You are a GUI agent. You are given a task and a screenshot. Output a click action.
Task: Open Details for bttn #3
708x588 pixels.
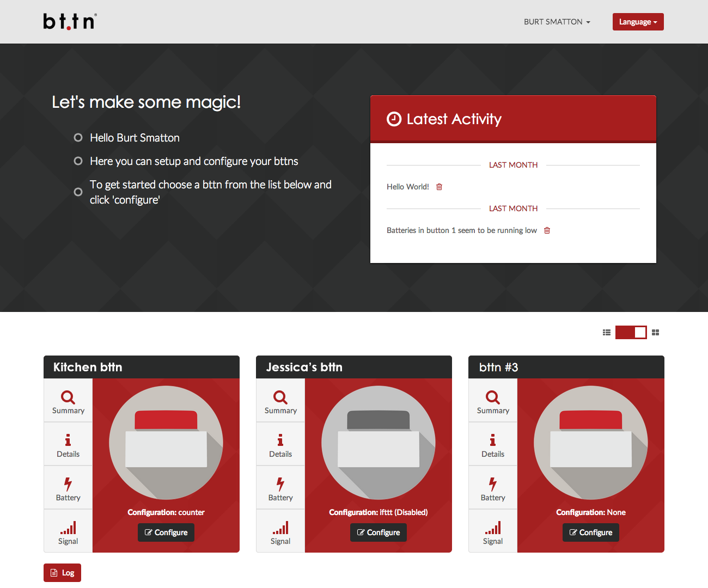click(x=493, y=445)
